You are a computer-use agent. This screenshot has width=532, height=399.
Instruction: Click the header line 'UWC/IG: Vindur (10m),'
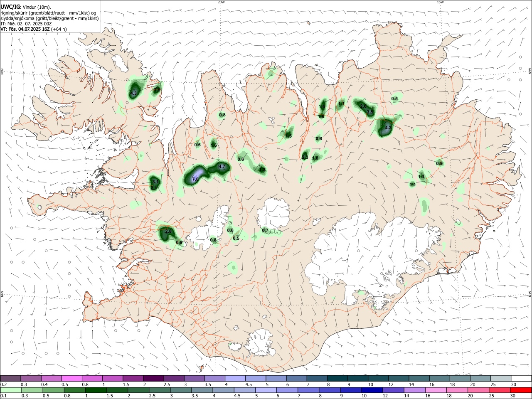coord(25,7)
